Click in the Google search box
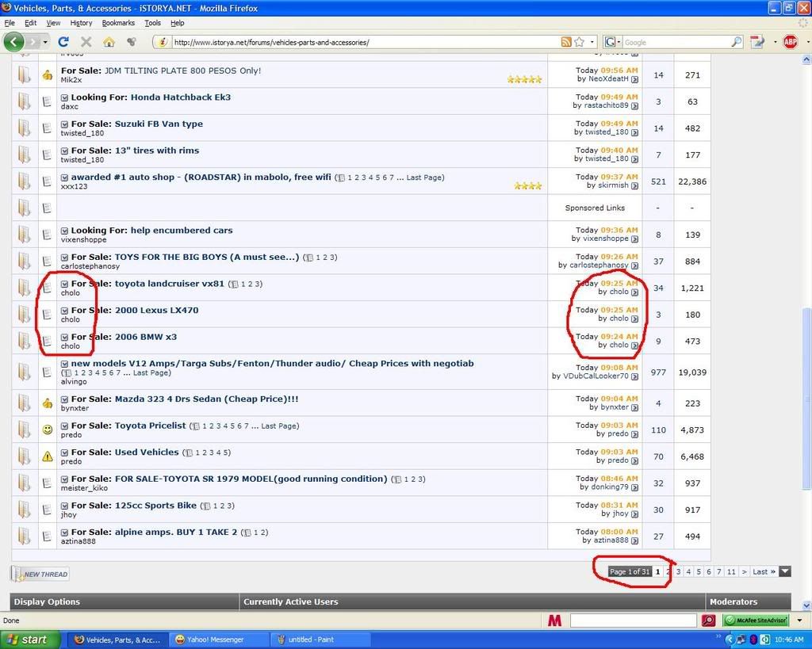 pyautogui.click(x=676, y=42)
